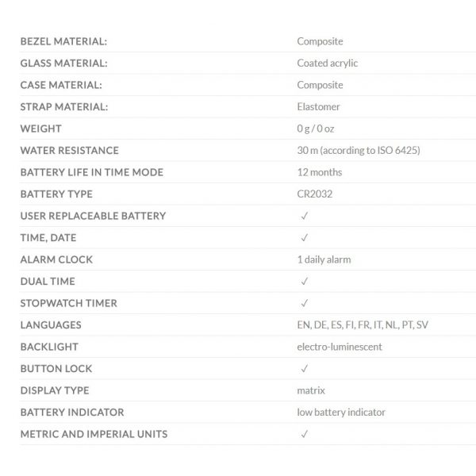476x476 pixels.
Task: Click the Case Material label
Action: click(x=61, y=85)
